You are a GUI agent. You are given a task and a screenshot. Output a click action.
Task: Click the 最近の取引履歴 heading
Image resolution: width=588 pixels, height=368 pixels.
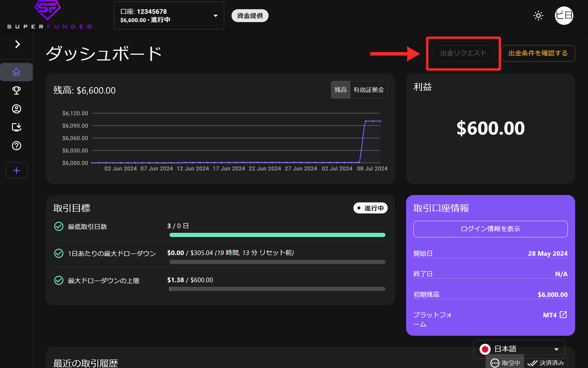coord(86,363)
